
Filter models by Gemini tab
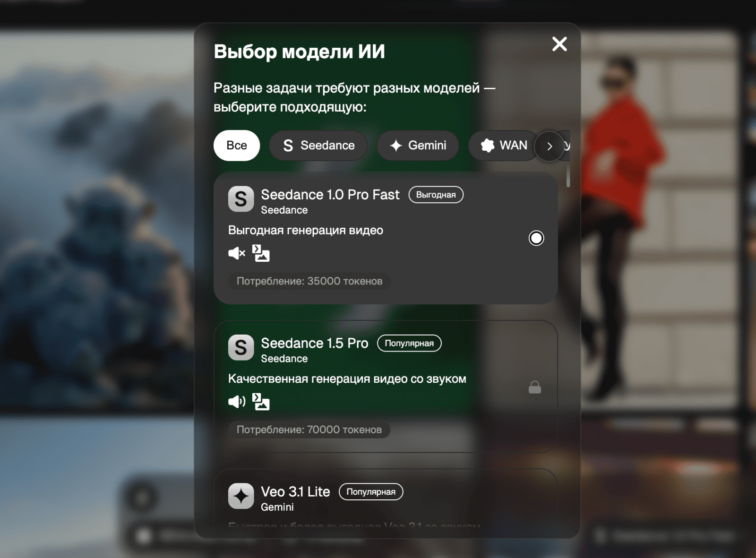coord(418,146)
